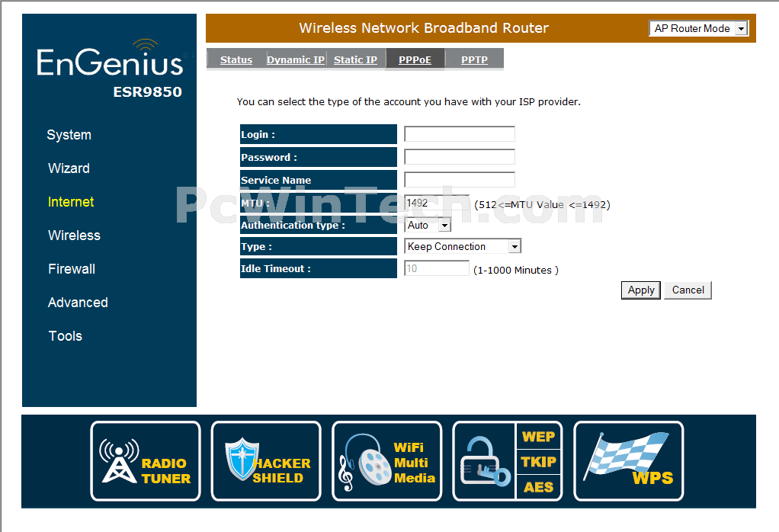
Task: Click the '(512<=MTU Value <=1492)' hint
Action: [x=542, y=205]
